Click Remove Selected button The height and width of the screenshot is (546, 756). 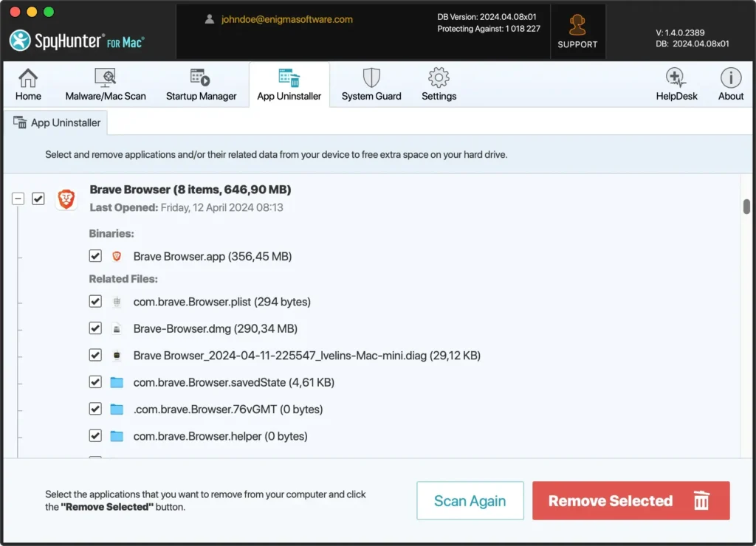tap(630, 500)
